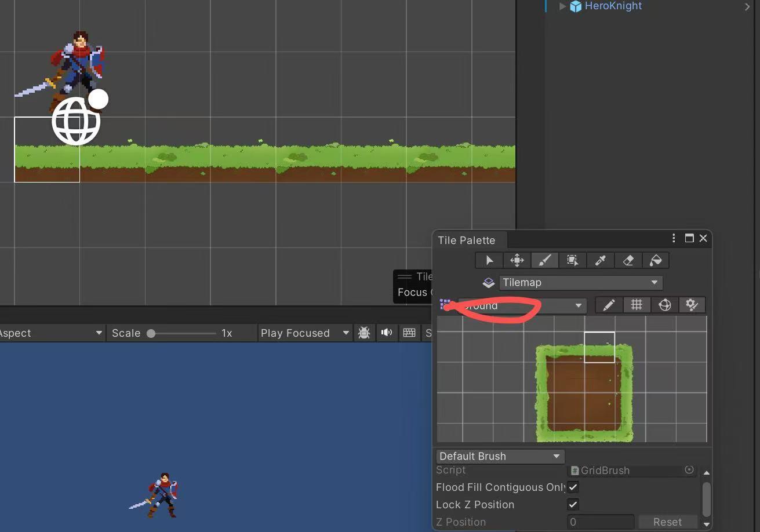Pick the eyedropper Picker tool
The width and height of the screenshot is (760, 532).
tap(600, 260)
